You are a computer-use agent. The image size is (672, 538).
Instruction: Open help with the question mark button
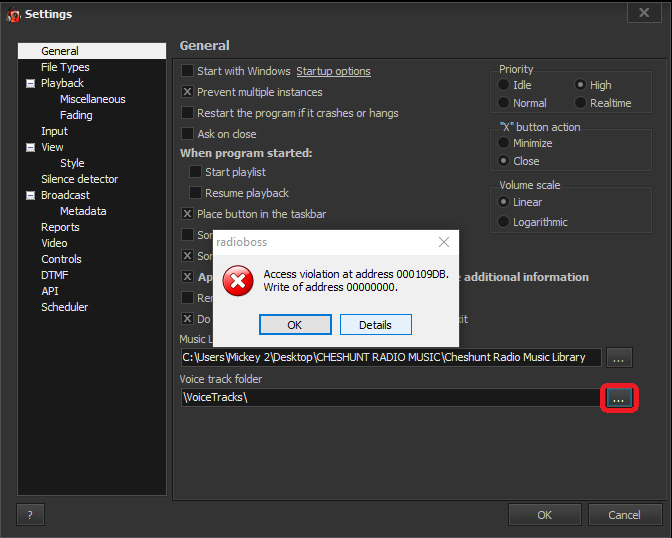tap(30, 515)
